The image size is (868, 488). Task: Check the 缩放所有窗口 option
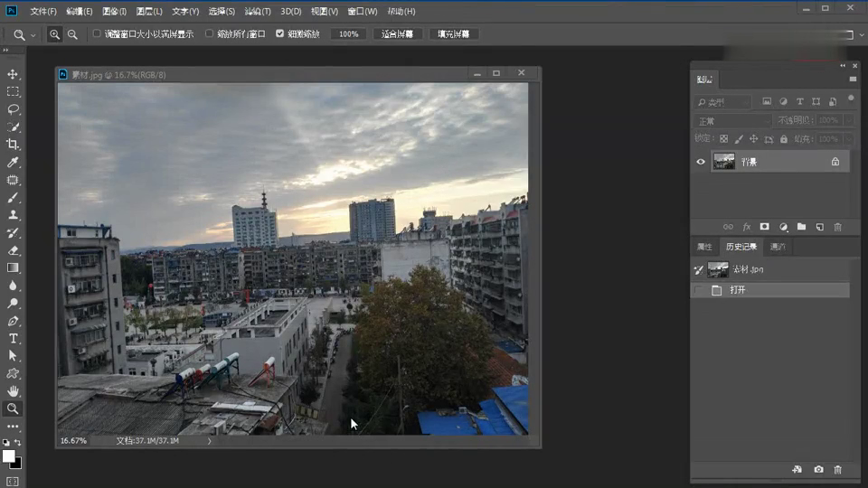pos(209,34)
